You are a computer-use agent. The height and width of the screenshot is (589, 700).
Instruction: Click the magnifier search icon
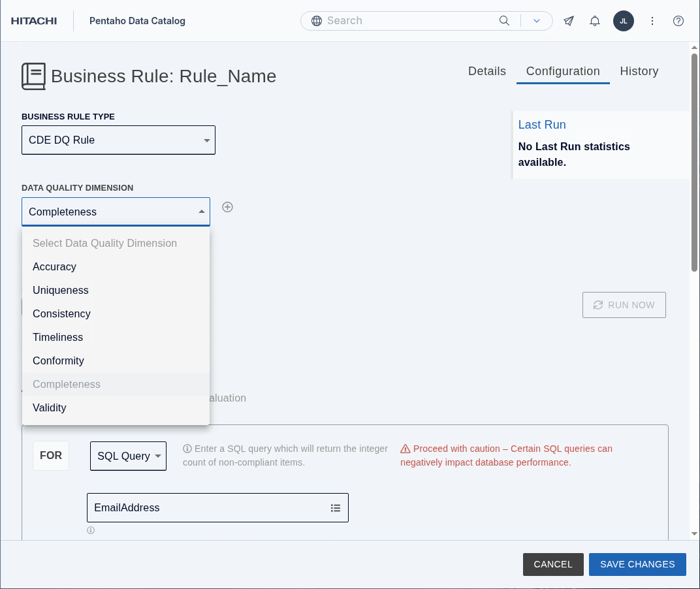coord(504,21)
